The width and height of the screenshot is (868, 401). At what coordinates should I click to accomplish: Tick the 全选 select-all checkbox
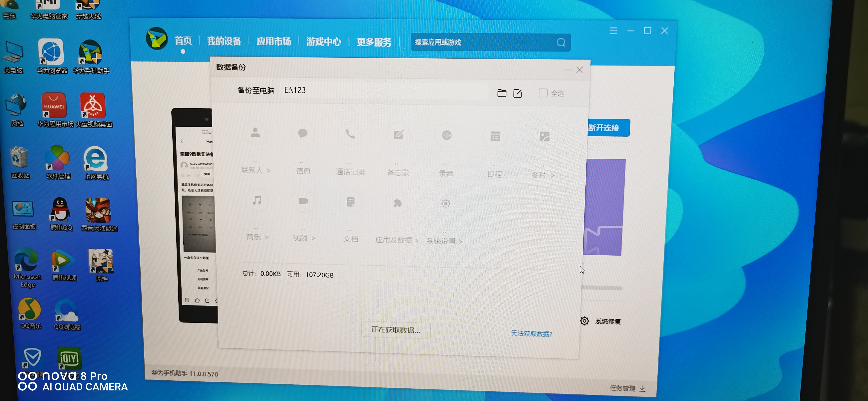[x=543, y=93]
